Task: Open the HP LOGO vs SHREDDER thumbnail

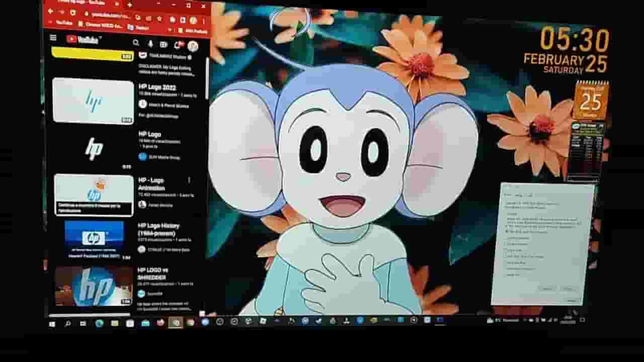Action: (94, 286)
